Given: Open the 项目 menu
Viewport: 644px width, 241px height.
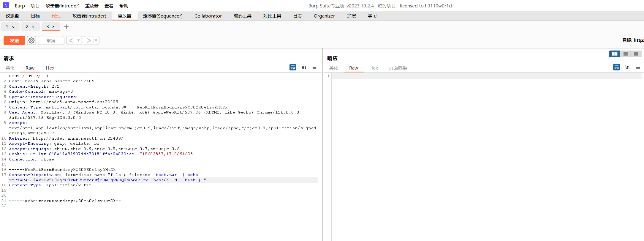Looking at the screenshot, I should (x=35, y=6).
